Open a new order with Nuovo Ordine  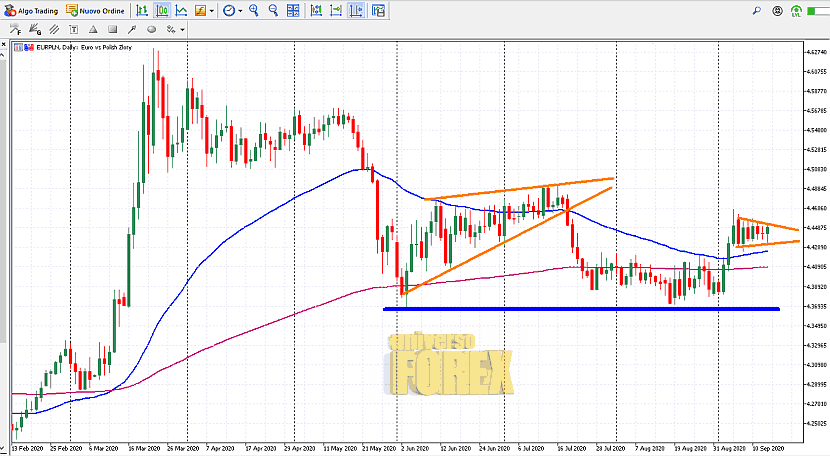tap(95, 10)
